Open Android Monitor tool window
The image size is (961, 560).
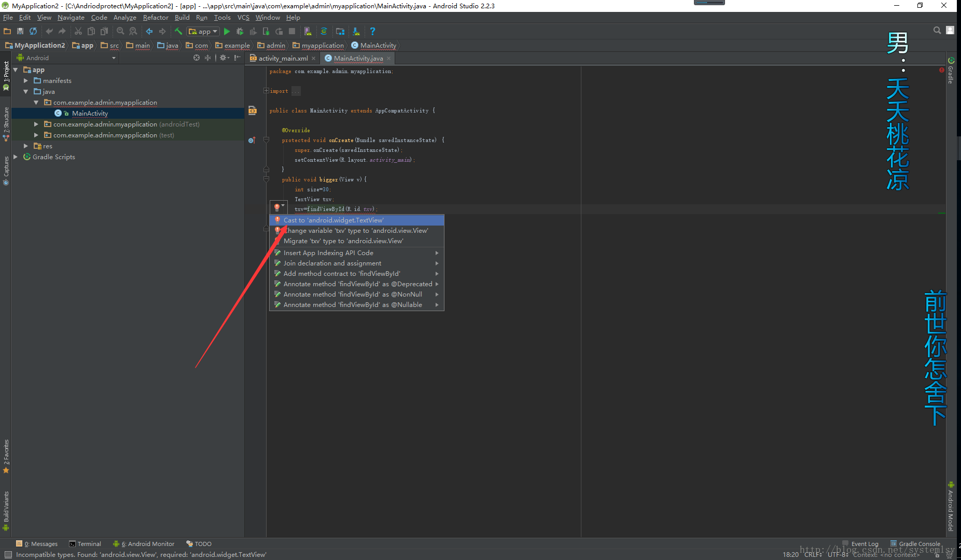(144, 543)
